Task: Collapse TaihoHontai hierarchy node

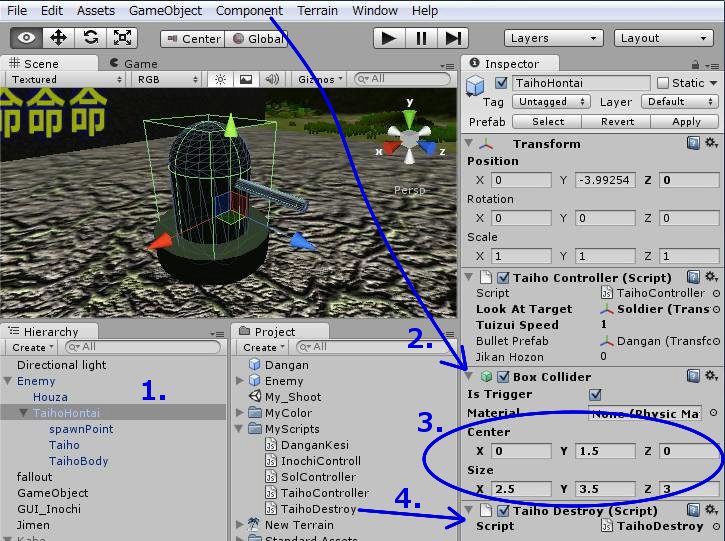Action: [23, 412]
